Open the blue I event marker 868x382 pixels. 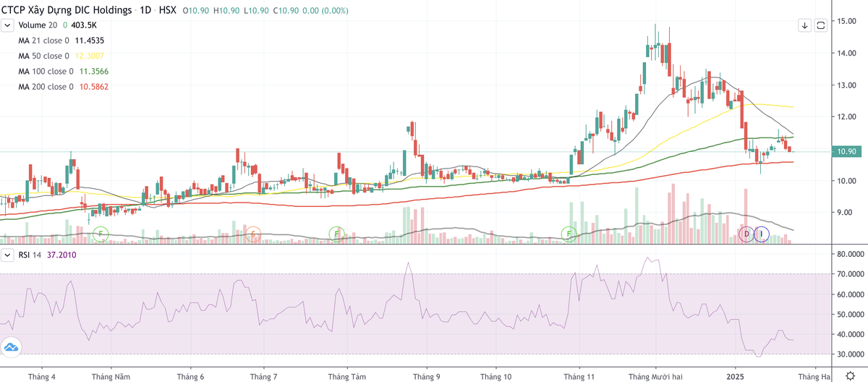tap(761, 234)
